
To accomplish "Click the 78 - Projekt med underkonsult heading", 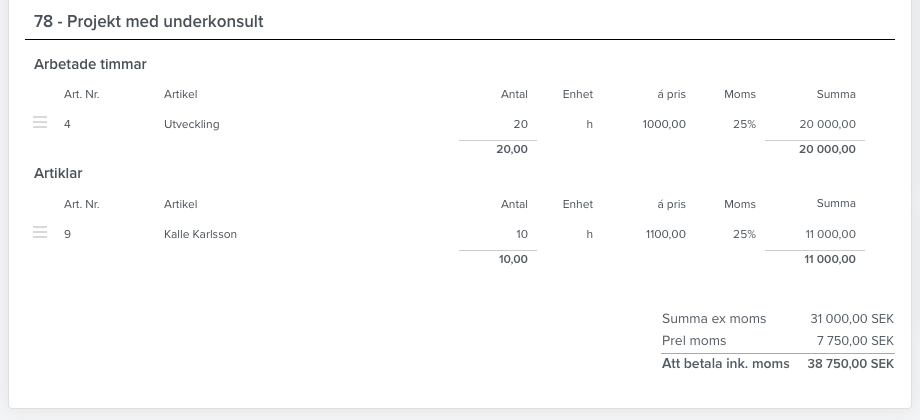I will (x=148, y=22).
